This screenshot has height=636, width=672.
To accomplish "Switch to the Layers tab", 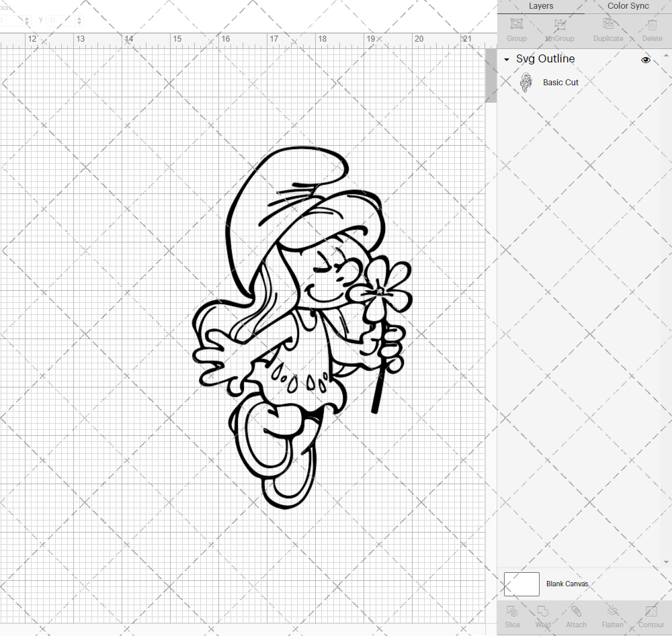I will (541, 6).
